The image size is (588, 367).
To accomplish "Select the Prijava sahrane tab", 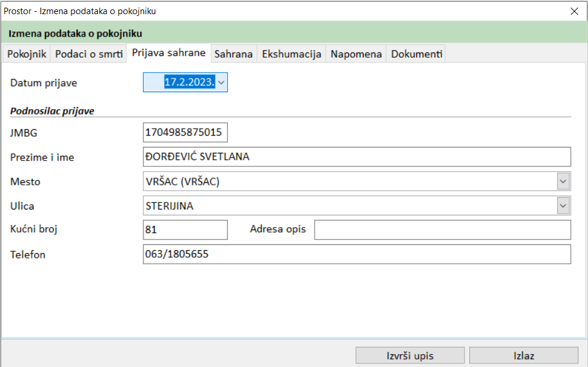I will [168, 53].
